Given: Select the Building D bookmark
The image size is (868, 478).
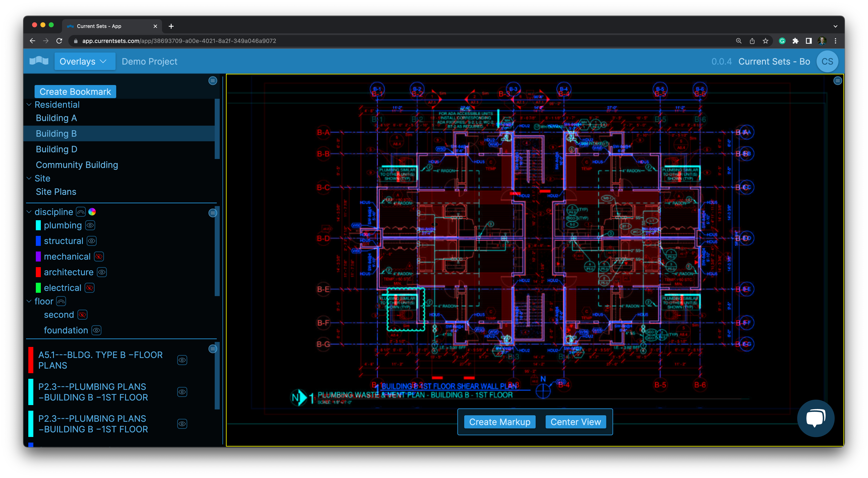Looking at the screenshot, I should [x=57, y=149].
